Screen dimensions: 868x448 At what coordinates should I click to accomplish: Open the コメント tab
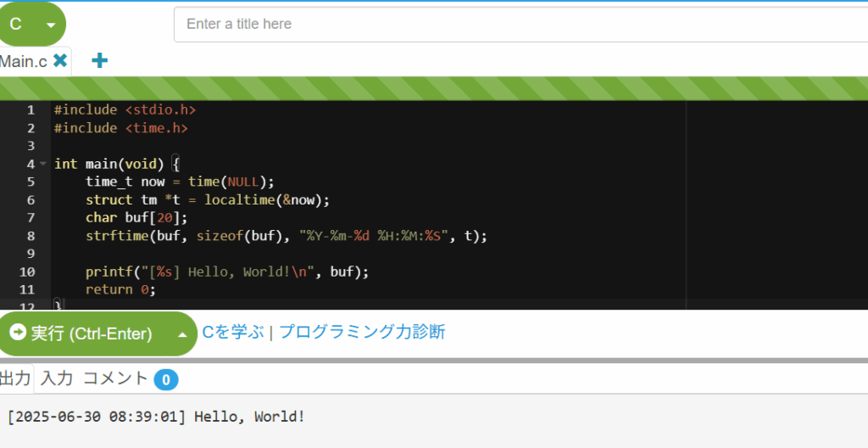115,378
